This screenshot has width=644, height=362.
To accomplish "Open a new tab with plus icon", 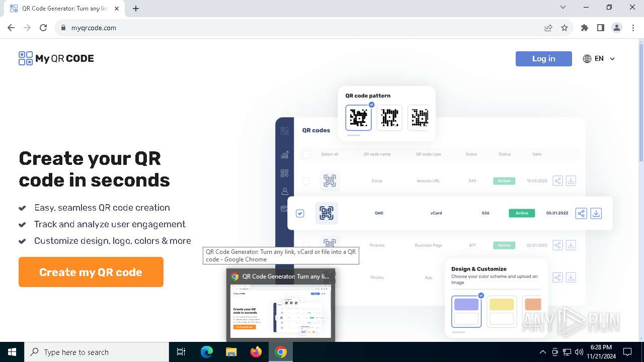I will (x=136, y=9).
